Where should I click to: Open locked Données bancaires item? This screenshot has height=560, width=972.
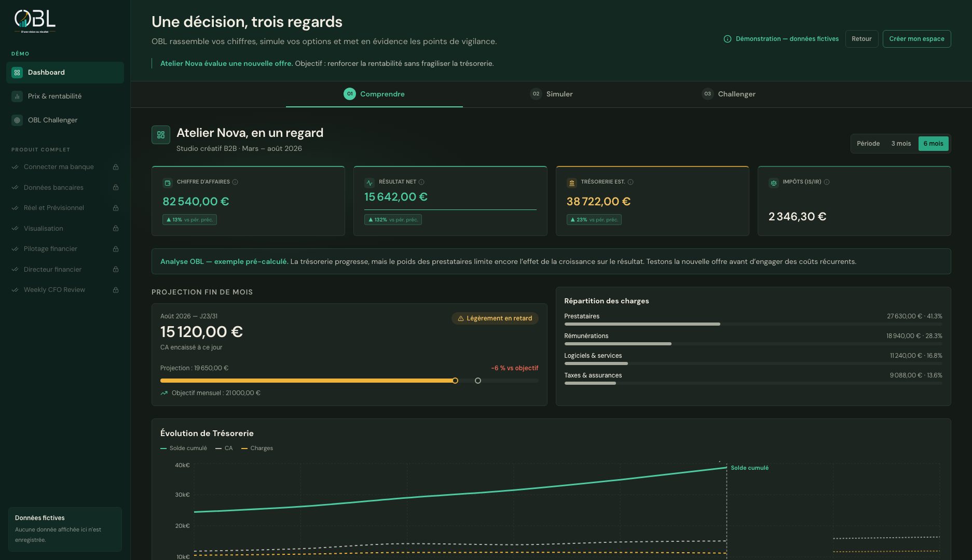coord(65,188)
